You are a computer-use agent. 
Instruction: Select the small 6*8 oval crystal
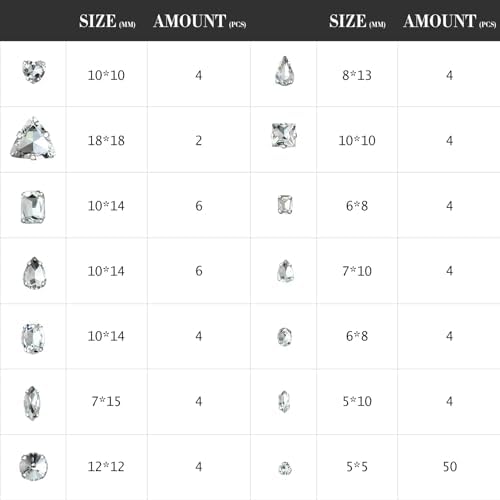coord(285,337)
